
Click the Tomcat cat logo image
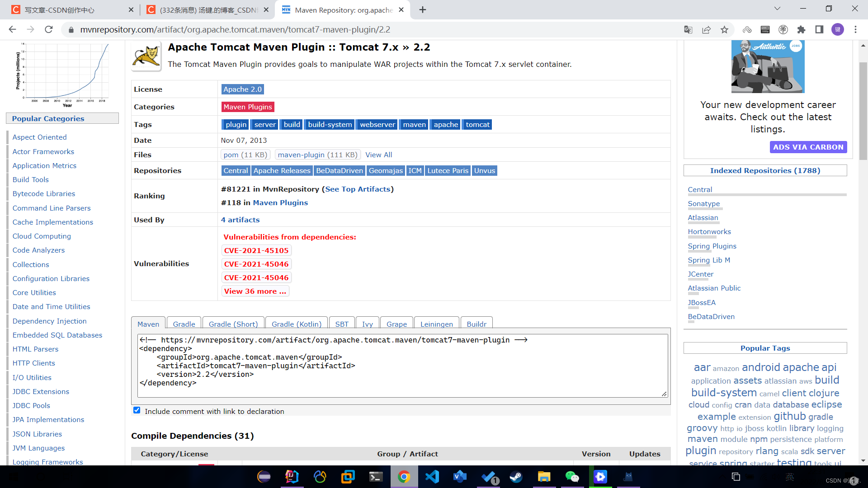coord(146,56)
